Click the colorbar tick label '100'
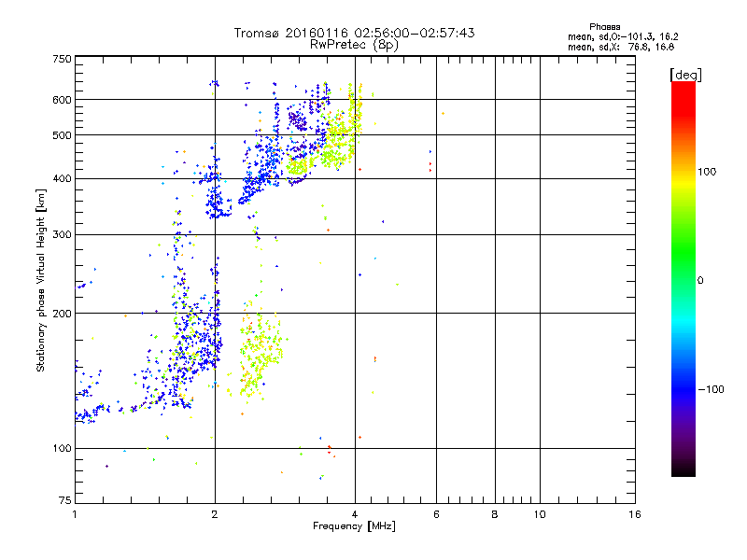This screenshot has height=560, width=747. pyautogui.click(x=707, y=172)
